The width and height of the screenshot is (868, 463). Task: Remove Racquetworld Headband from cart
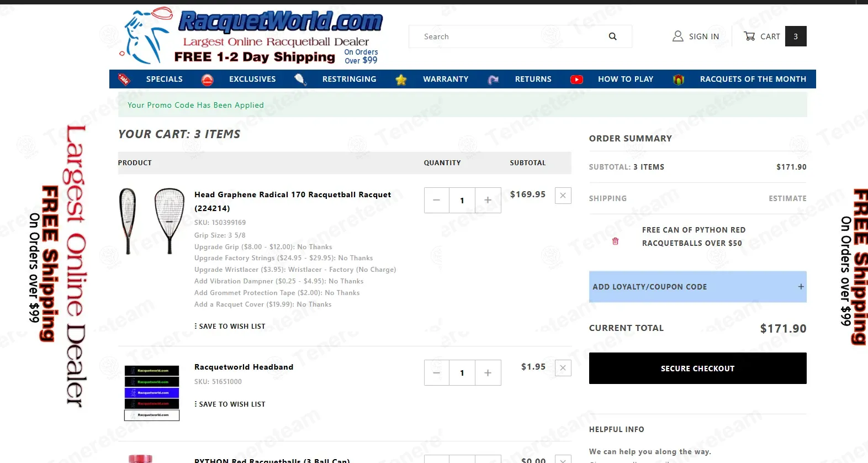point(563,368)
